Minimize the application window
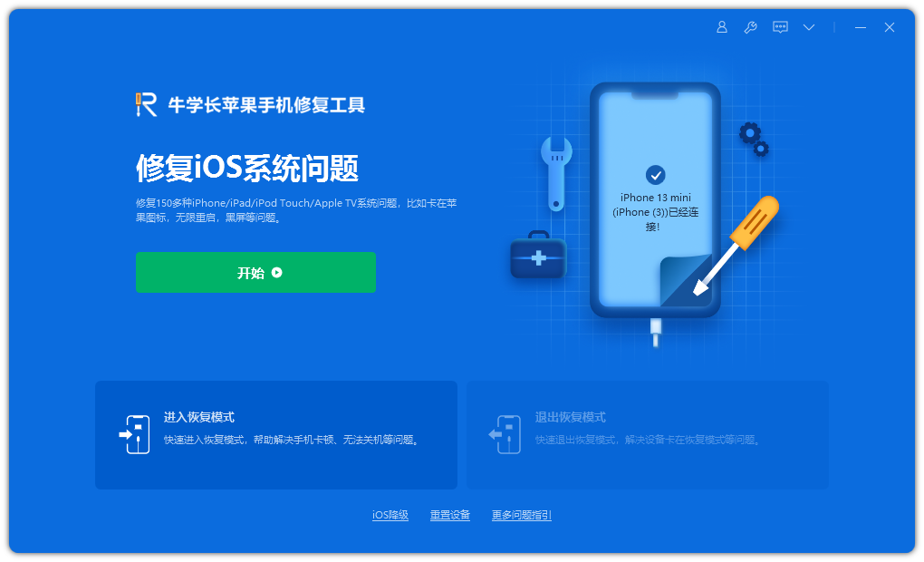 (861, 27)
